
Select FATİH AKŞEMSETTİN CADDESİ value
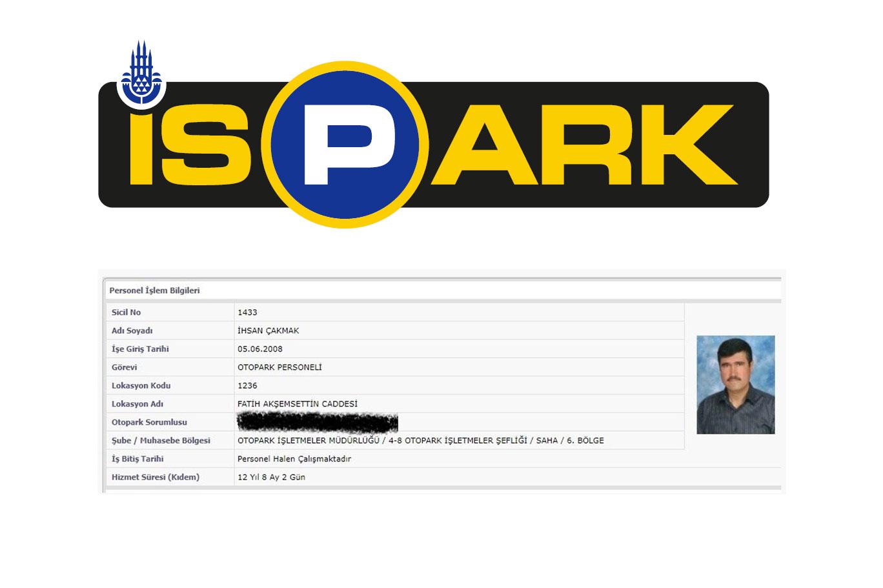(298, 404)
